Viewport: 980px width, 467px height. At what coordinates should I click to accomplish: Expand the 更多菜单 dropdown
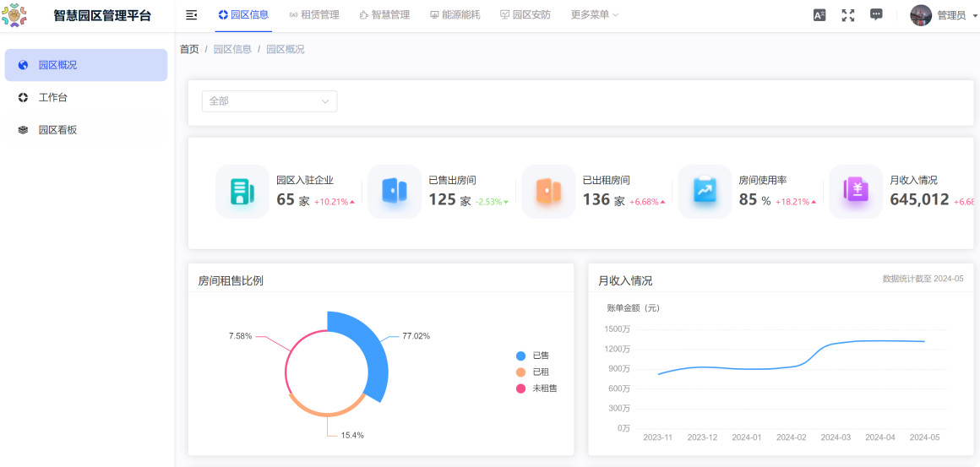[x=595, y=15]
